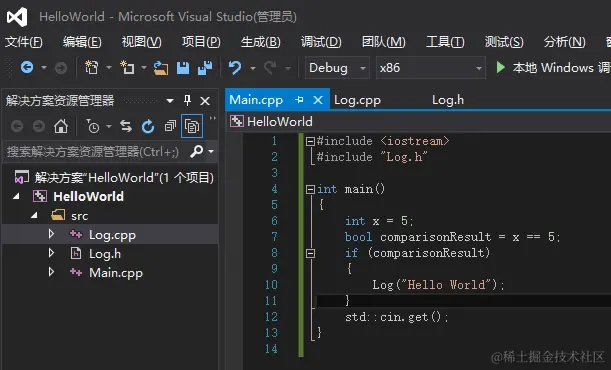This screenshot has width=611, height=370.
Task: Open the 编辑(E) menu
Action: pos(82,42)
